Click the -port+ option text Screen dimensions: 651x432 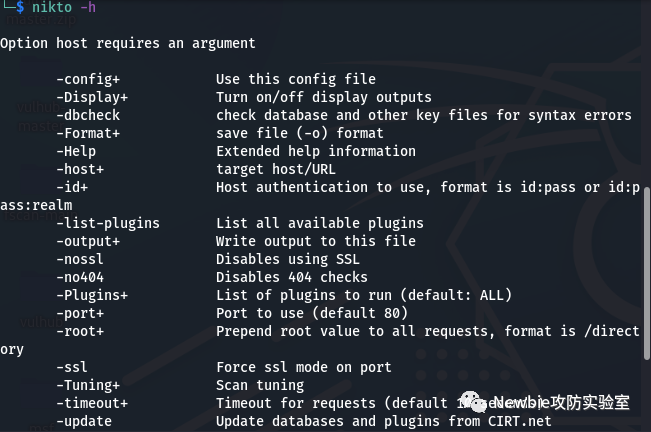(x=80, y=313)
